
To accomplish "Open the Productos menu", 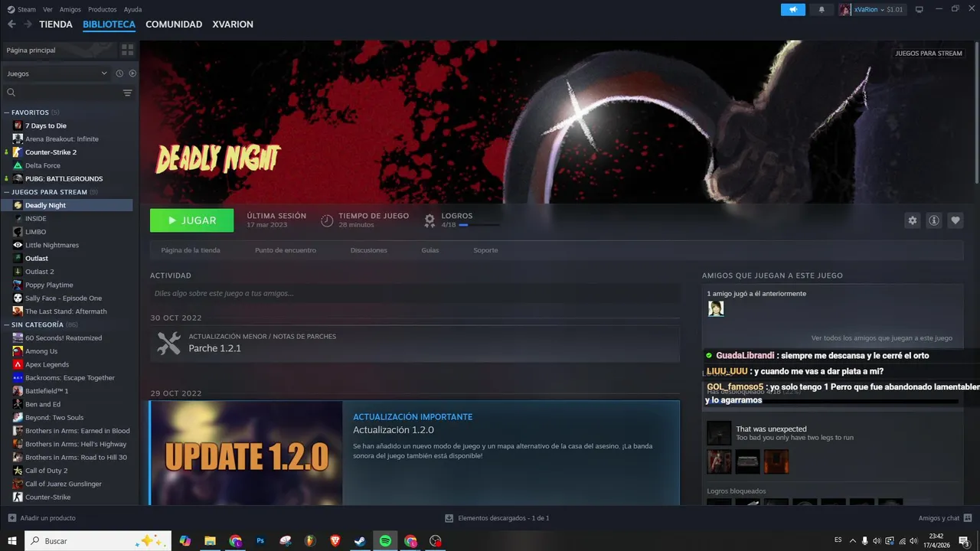I will coord(103,9).
